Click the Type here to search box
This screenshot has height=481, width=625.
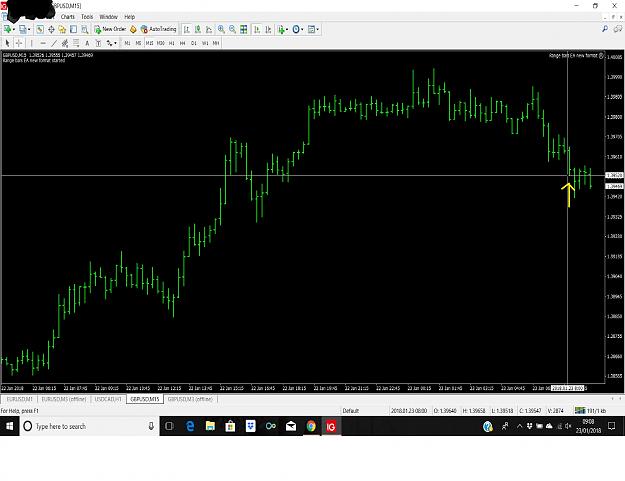(x=89, y=426)
